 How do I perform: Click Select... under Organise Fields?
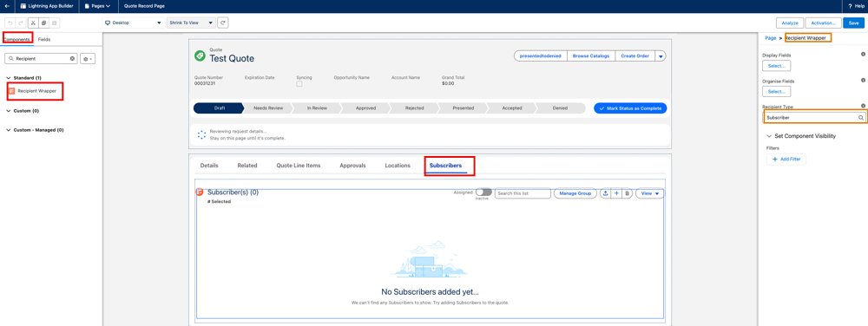pos(777,91)
